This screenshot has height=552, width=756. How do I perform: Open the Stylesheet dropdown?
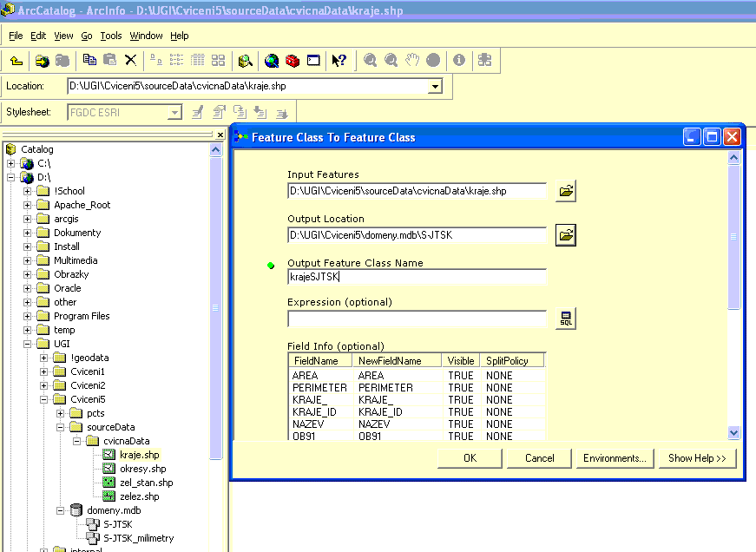click(x=174, y=113)
